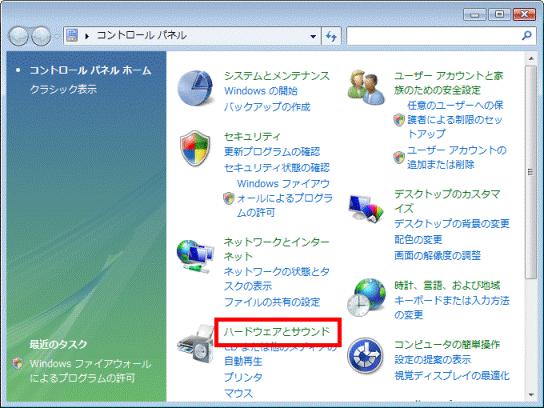Click shield icon beside Windows ファイアウォール in the Security section

(228, 198)
